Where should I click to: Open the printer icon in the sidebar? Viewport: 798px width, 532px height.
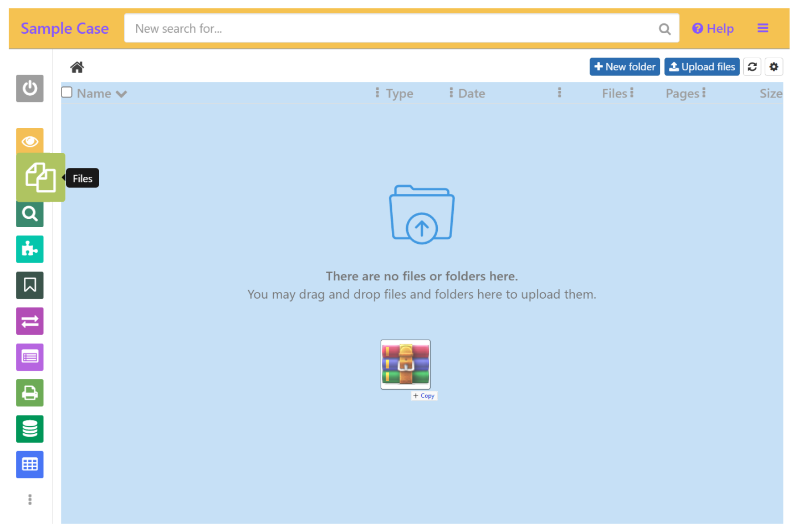(29, 392)
